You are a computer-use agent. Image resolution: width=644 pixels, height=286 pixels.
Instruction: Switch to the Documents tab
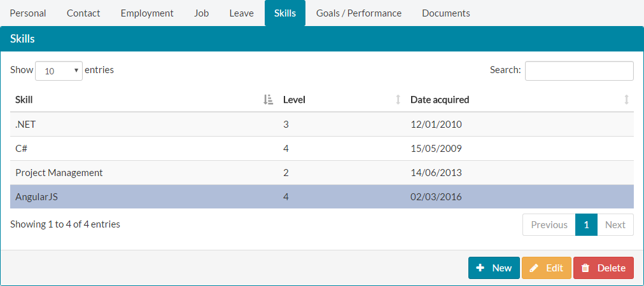(x=446, y=13)
